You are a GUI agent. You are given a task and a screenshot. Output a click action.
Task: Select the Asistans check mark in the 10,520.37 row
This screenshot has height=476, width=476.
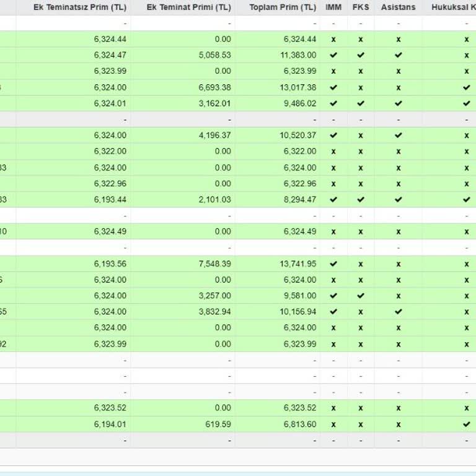[399, 135]
